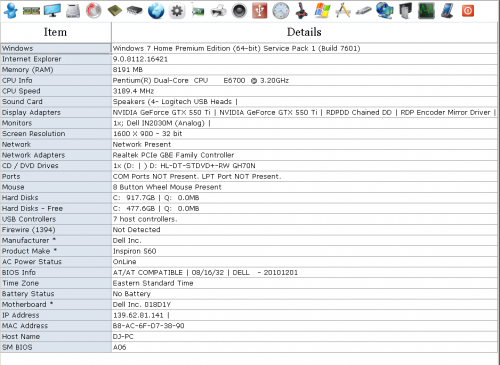Click the hard disk drive icon
This screenshot has height=365, width=500.
pyautogui.click(x=73, y=11)
